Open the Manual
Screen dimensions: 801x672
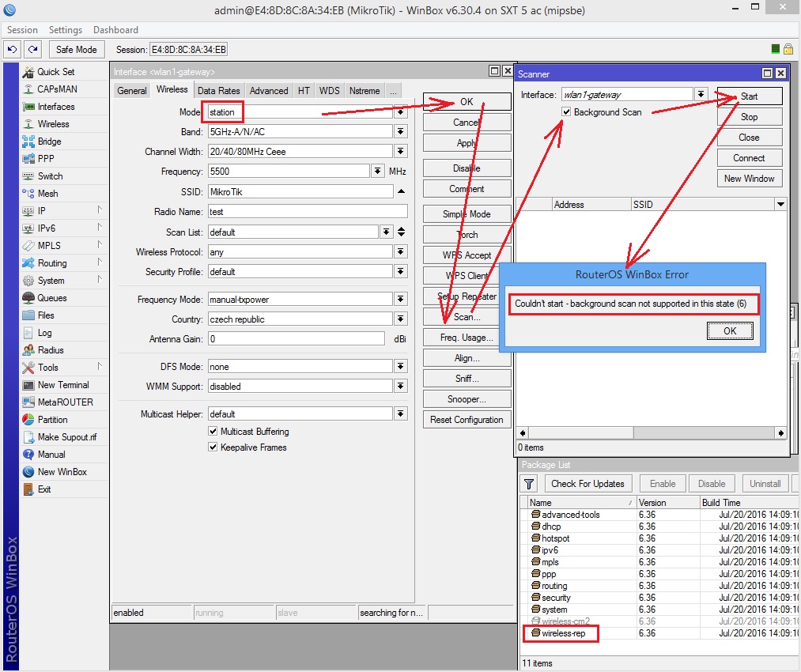(51, 454)
